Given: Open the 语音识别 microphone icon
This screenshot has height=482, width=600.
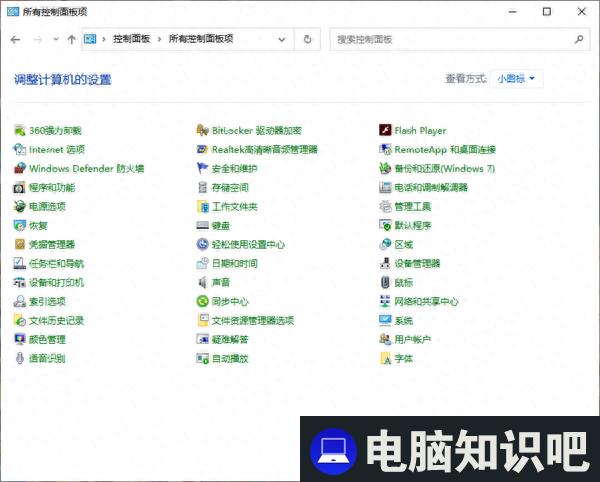Looking at the screenshot, I should tap(20, 358).
